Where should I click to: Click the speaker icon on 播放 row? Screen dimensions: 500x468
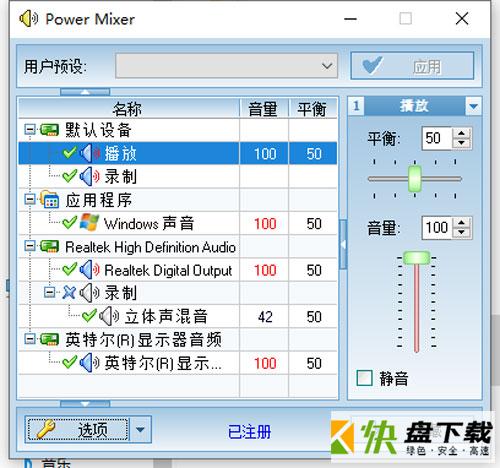point(90,154)
